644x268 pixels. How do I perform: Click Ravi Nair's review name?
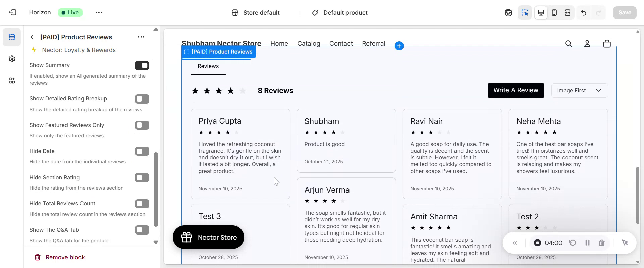[427, 121]
